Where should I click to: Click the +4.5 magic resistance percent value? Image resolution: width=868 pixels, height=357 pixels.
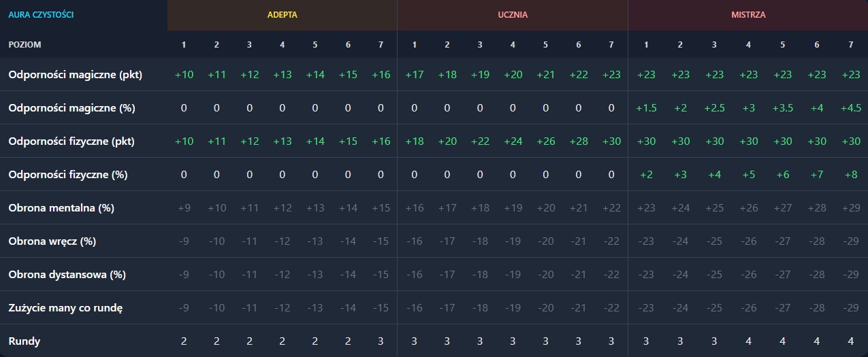click(x=850, y=108)
